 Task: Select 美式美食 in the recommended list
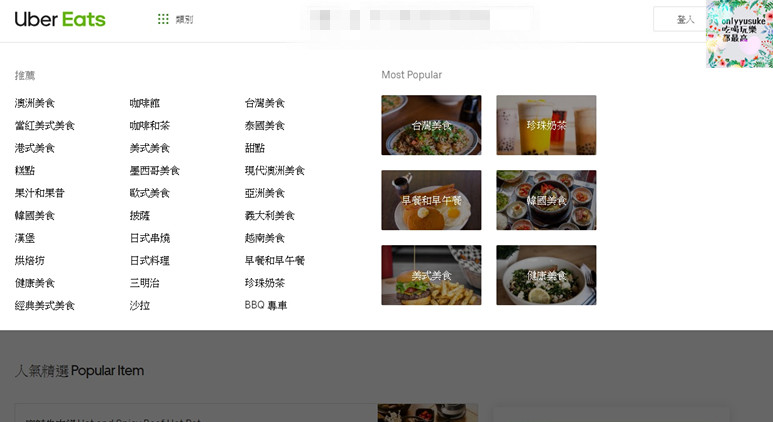[149, 148]
